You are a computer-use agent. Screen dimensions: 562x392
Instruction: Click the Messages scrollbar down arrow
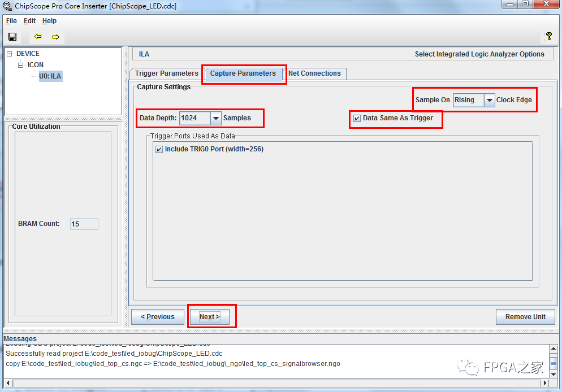[554, 374]
